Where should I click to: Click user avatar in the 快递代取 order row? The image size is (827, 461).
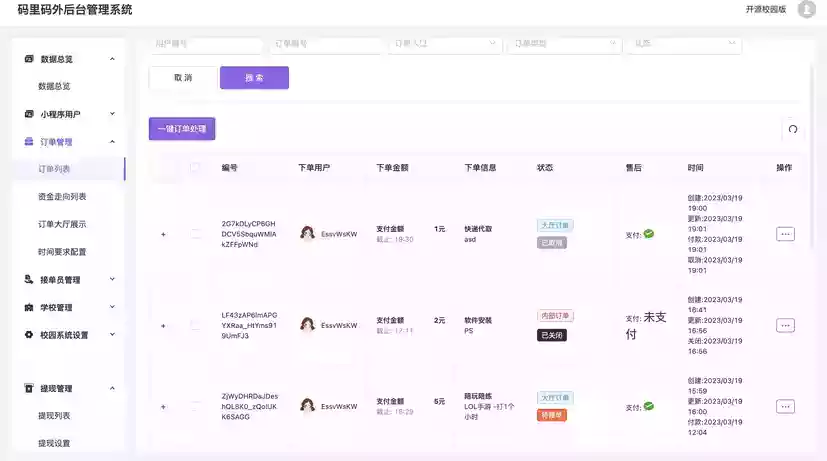tap(307, 233)
